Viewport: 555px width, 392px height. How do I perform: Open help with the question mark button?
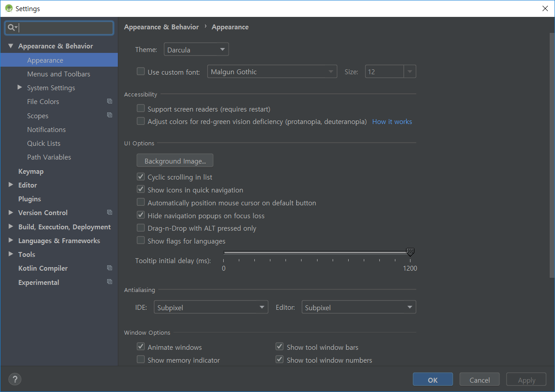point(15,379)
